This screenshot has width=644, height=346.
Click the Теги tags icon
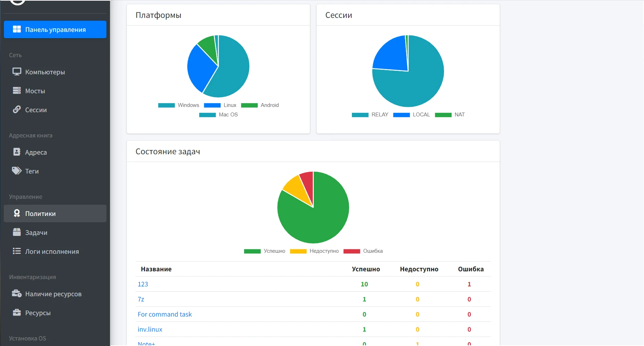(x=17, y=171)
